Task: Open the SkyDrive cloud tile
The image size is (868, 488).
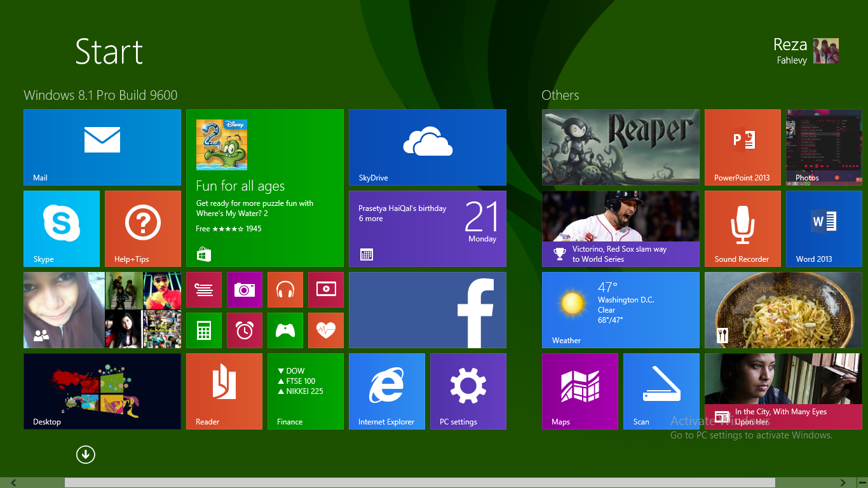Action: coord(427,147)
